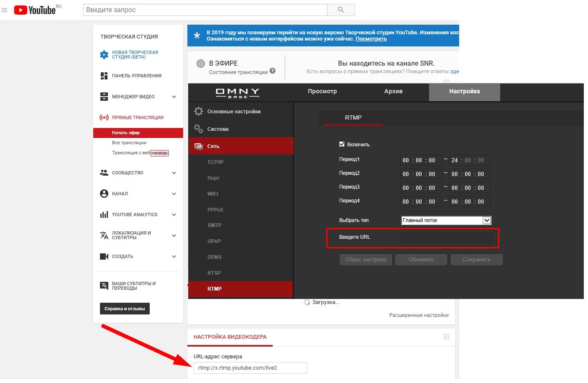Select the RTMP item in the sidebar
588x383 pixels.
pos(241,289)
